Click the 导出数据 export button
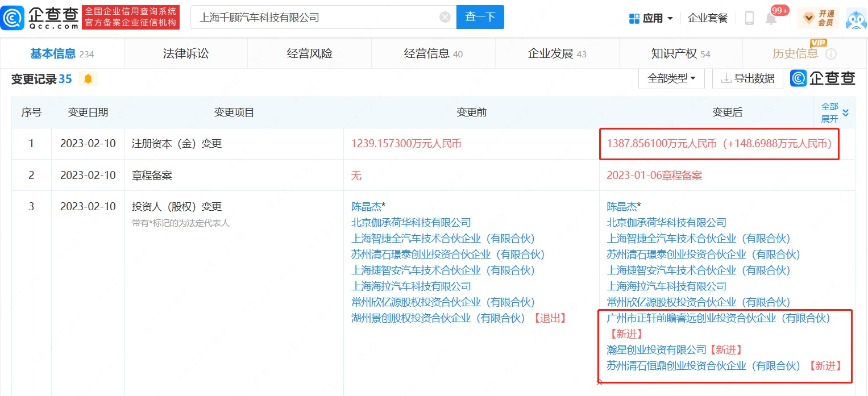 coord(747,78)
